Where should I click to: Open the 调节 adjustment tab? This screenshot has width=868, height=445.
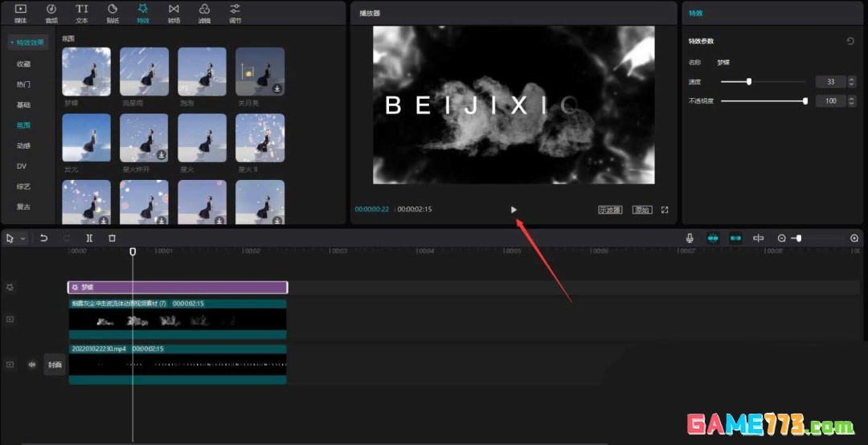(235, 14)
